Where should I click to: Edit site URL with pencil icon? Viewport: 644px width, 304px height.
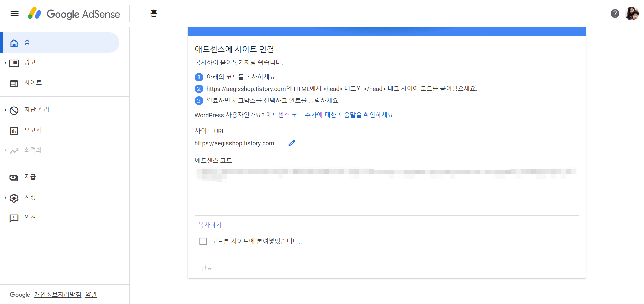click(292, 143)
